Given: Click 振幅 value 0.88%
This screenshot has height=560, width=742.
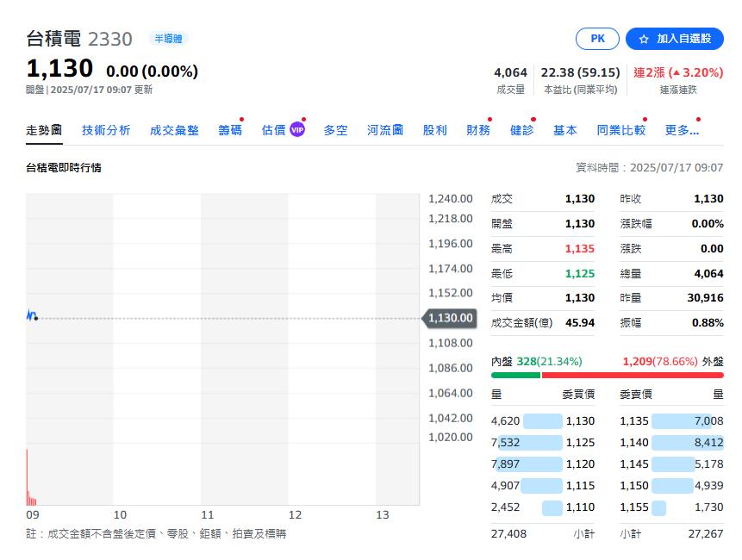Looking at the screenshot, I should tap(708, 322).
